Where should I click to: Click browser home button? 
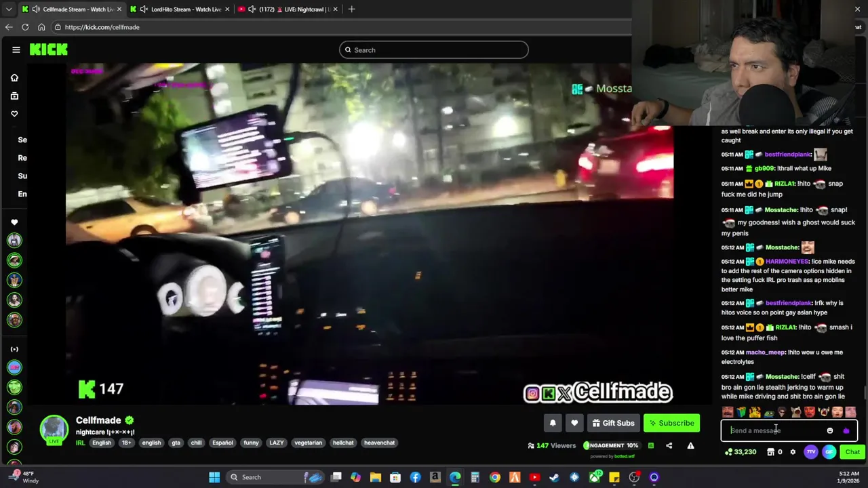41,27
